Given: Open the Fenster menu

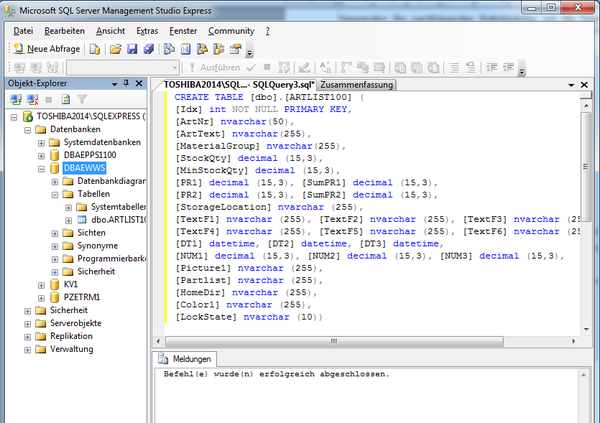Looking at the screenshot, I should click(x=183, y=31).
